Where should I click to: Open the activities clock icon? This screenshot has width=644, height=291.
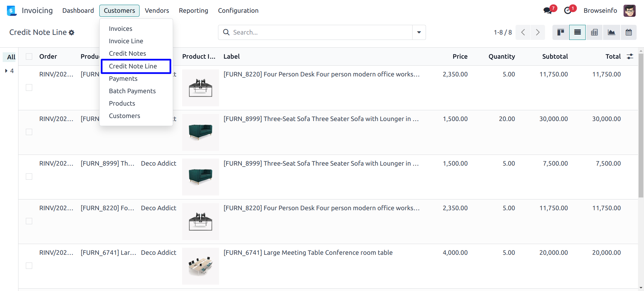[568, 11]
